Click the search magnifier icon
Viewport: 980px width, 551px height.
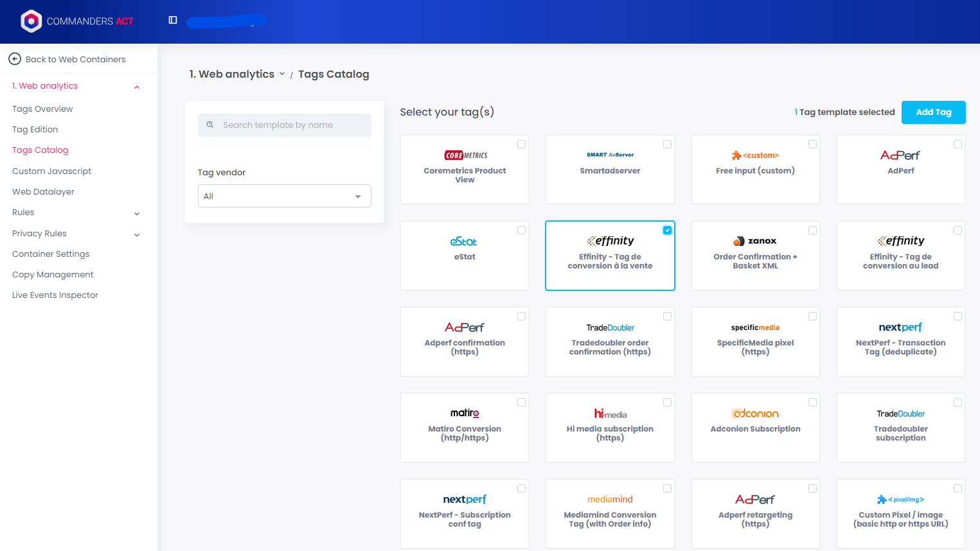[x=210, y=125]
